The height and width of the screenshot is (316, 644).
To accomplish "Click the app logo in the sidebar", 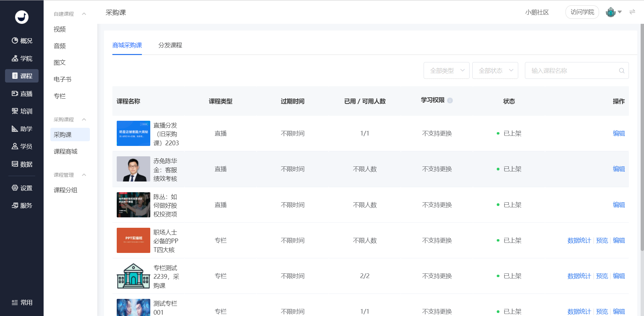I will [x=22, y=17].
